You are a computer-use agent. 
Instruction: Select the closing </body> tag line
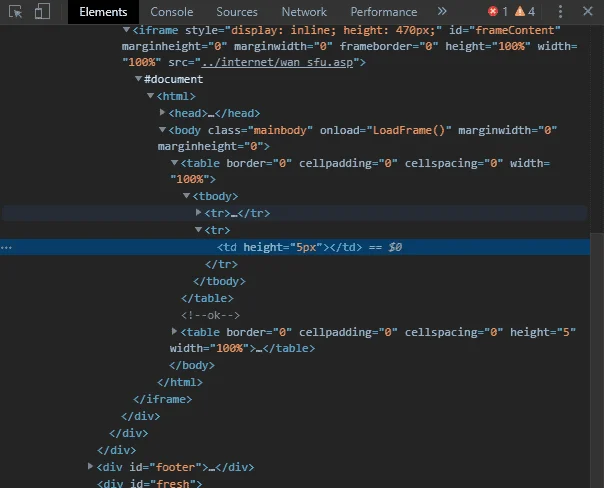192,366
